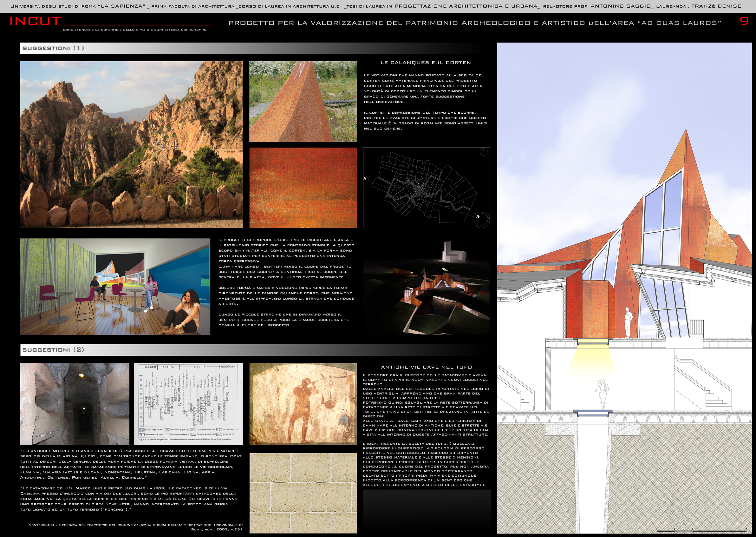The height and width of the screenshot is (537, 756).
Task: Open the catacomb tunnel photograph
Action: coord(75,404)
